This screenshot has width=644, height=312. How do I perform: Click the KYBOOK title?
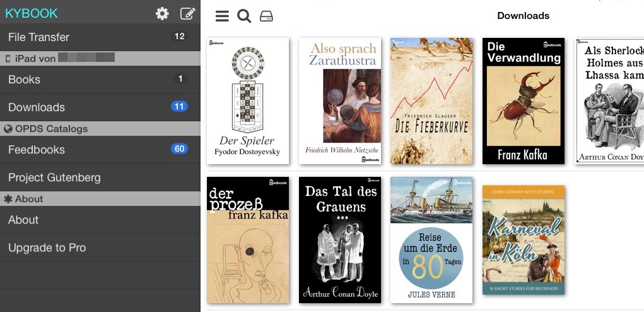tap(31, 13)
